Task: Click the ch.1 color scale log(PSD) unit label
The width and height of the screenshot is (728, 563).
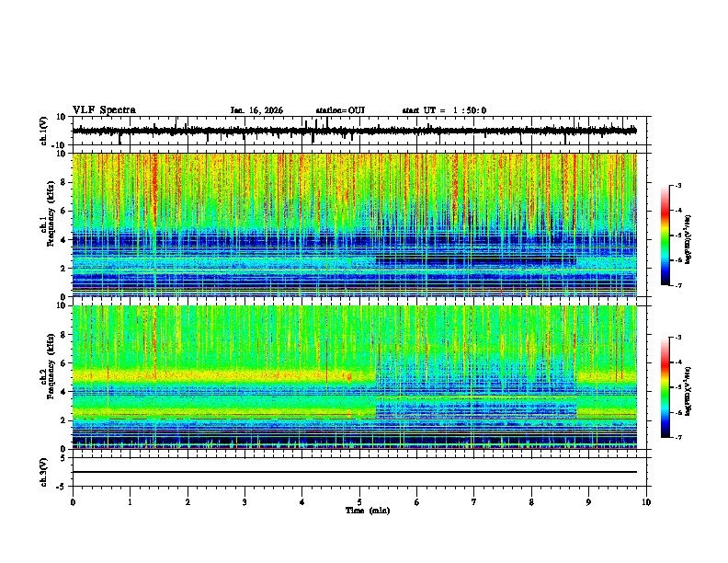Action: 688,239
